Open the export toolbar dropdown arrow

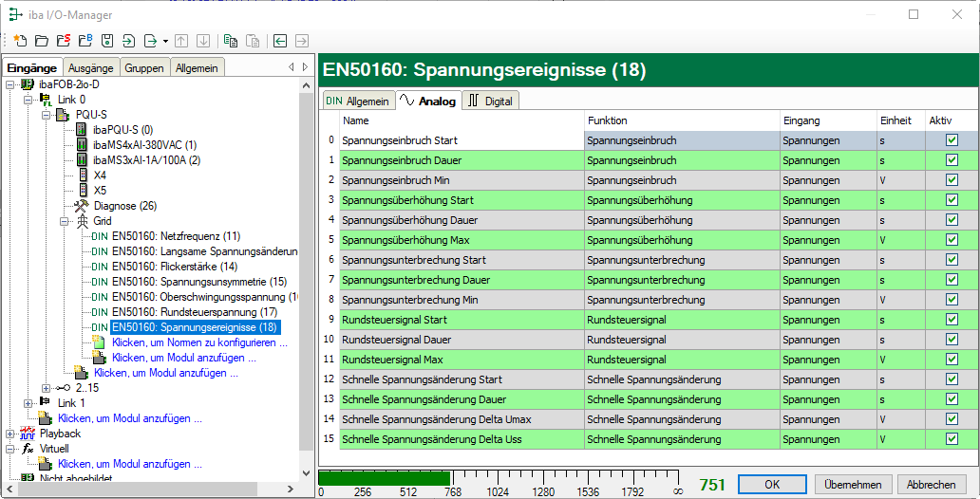coord(165,41)
